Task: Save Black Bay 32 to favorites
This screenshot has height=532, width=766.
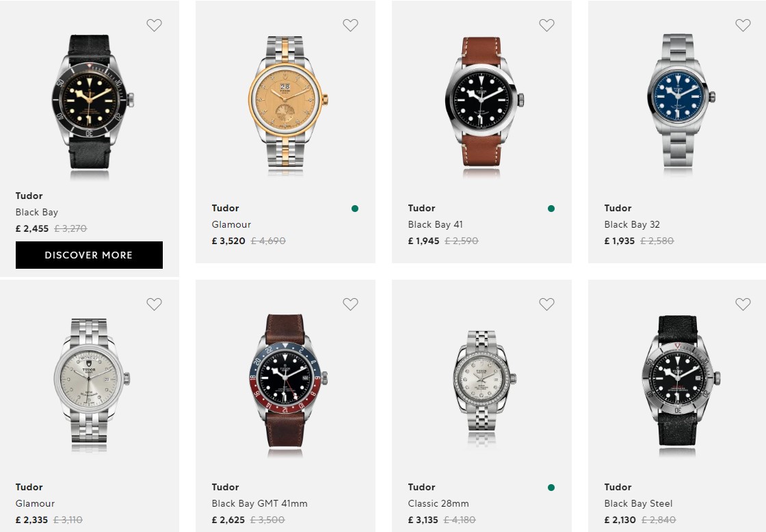Action: coord(743,25)
